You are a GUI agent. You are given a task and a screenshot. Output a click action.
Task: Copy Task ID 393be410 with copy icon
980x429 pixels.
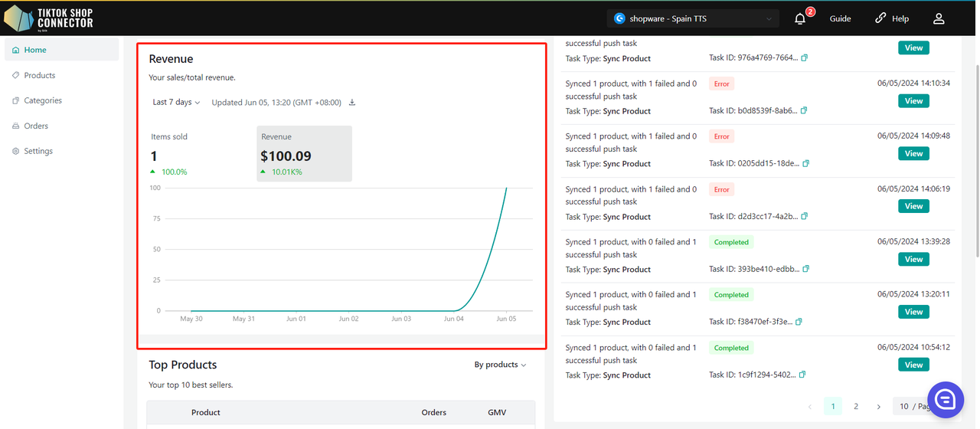tap(805, 269)
